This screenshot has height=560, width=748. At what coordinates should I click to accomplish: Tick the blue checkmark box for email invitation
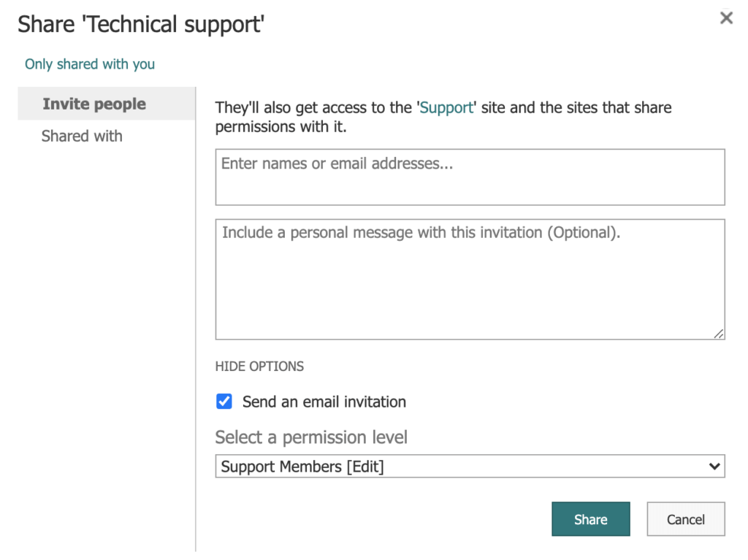[x=224, y=402]
